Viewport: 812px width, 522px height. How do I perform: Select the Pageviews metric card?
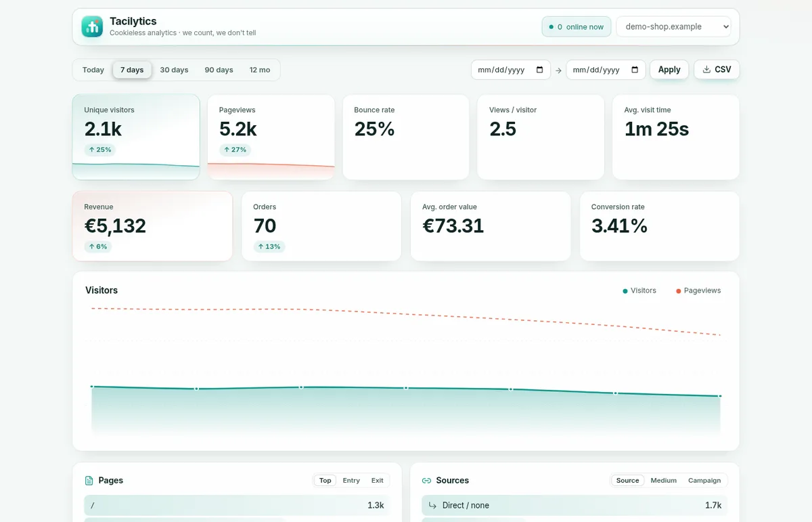271,137
